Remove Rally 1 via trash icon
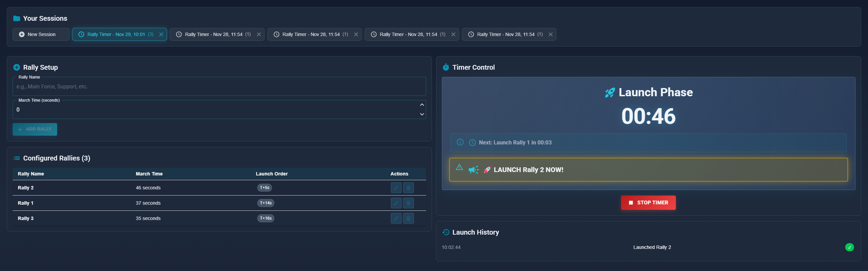Screen dimensions: 868x271 pyautogui.click(x=408, y=203)
